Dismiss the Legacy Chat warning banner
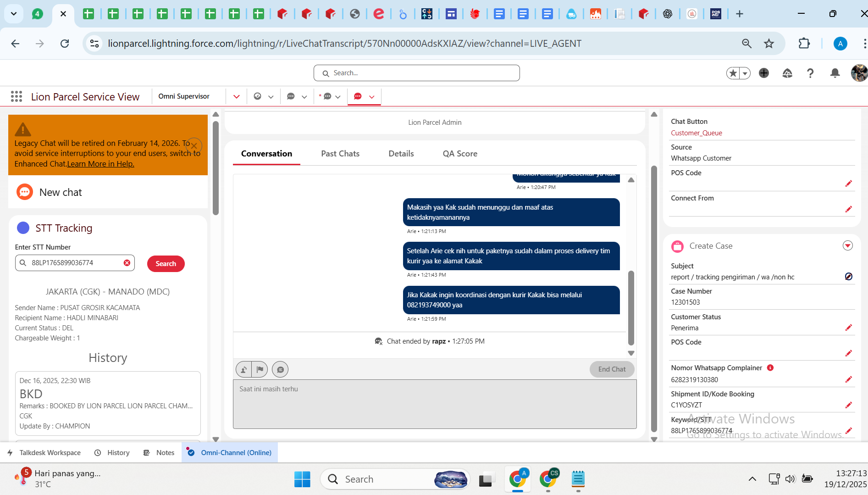Screen dimensions: 868x495 coord(194,146)
